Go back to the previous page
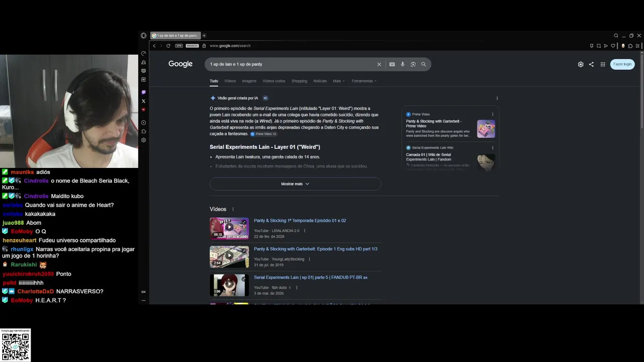The width and height of the screenshot is (644, 362). [x=154, y=46]
